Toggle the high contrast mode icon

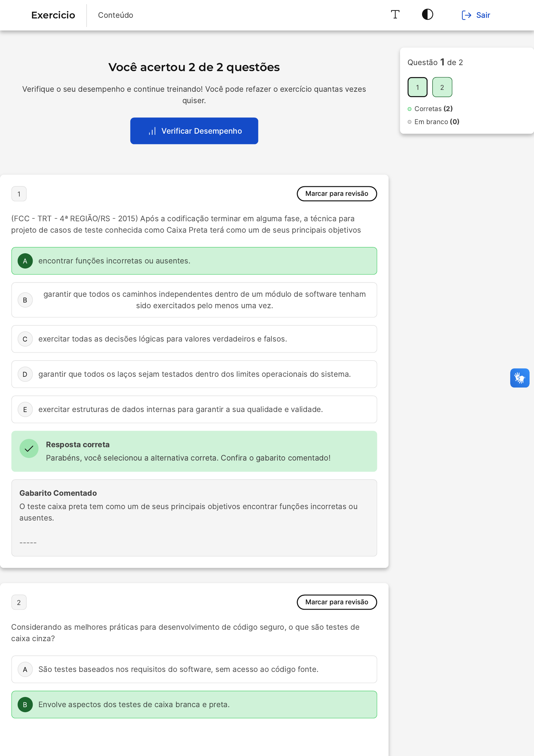(427, 15)
